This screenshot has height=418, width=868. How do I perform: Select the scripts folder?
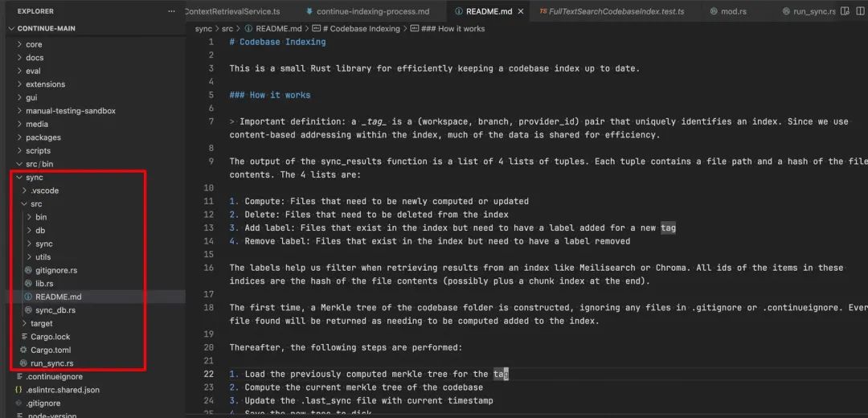tap(39, 150)
